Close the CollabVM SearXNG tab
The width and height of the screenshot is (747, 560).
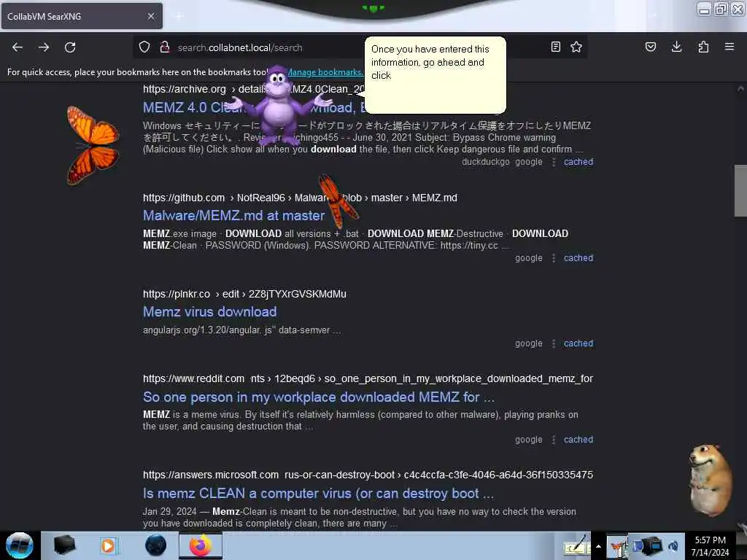pos(151,16)
